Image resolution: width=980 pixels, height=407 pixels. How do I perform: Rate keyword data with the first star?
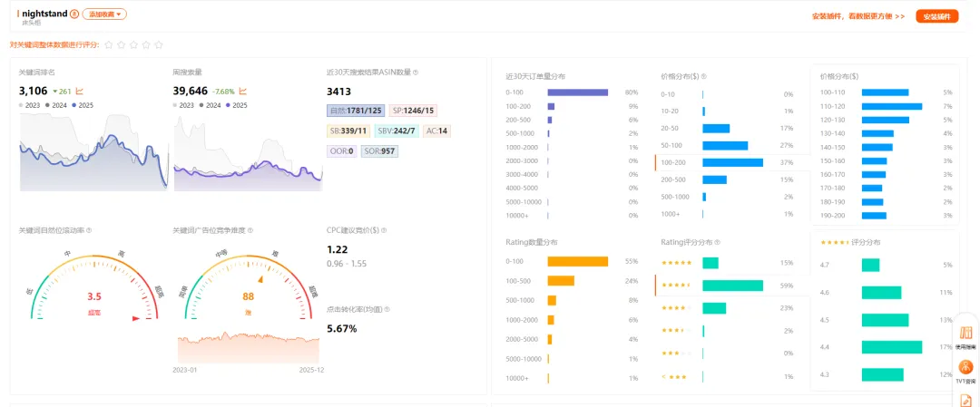pos(109,44)
